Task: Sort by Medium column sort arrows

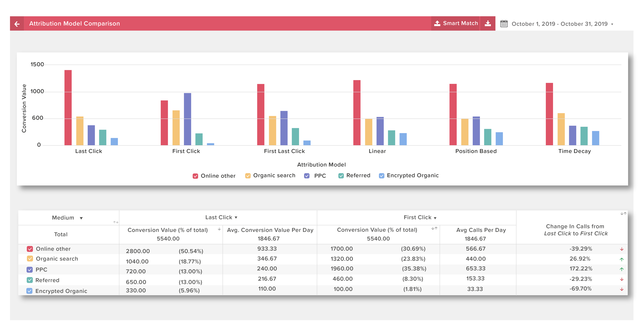Action: click(116, 222)
